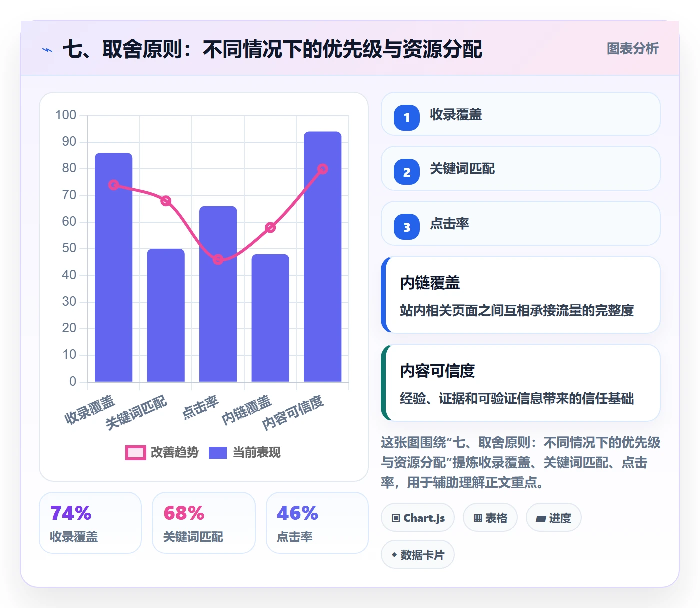Click the title 七、取舍原则 heading text
The width and height of the screenshot is (700, 608).
coord(273,49)
